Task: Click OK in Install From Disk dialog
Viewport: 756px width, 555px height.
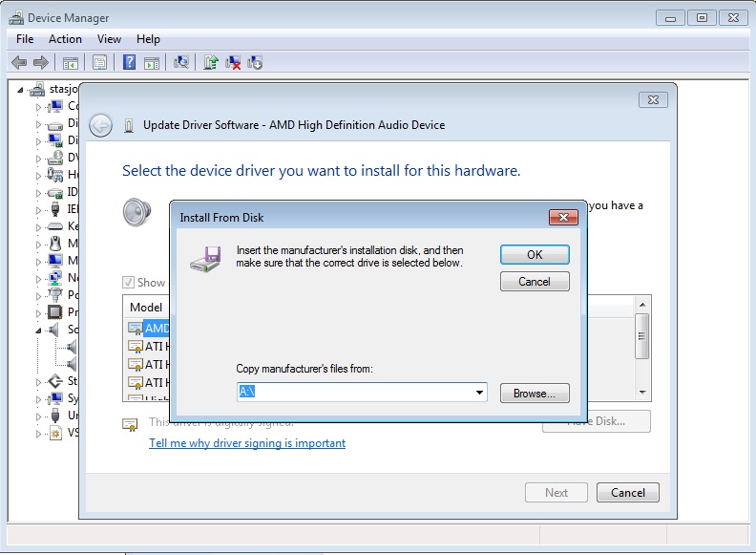Action: coord(535,255)
